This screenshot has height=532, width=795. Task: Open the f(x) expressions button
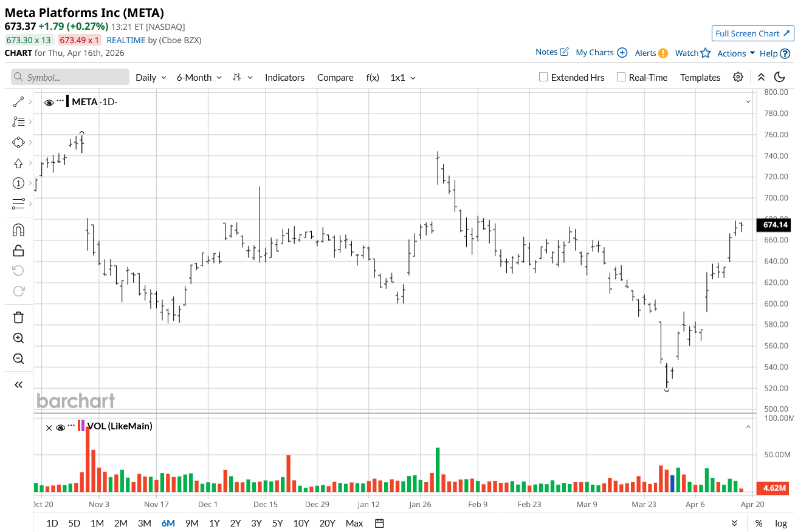point(373,77)
